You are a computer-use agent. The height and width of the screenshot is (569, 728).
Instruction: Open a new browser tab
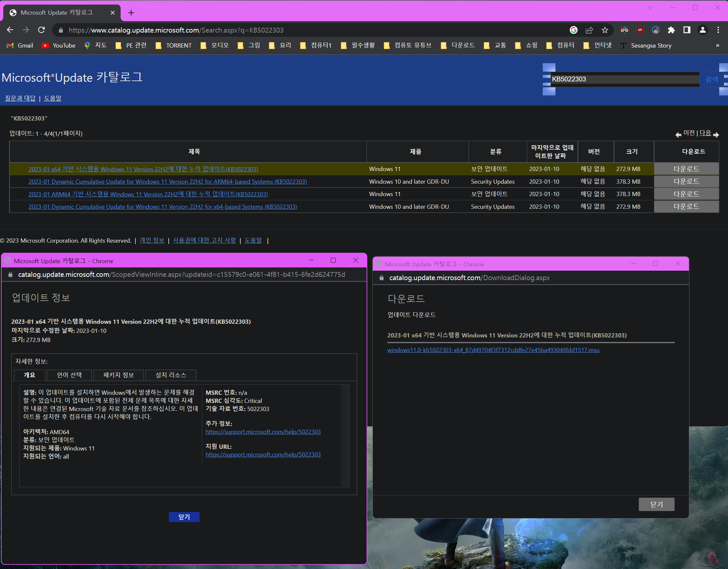[131, 13]
